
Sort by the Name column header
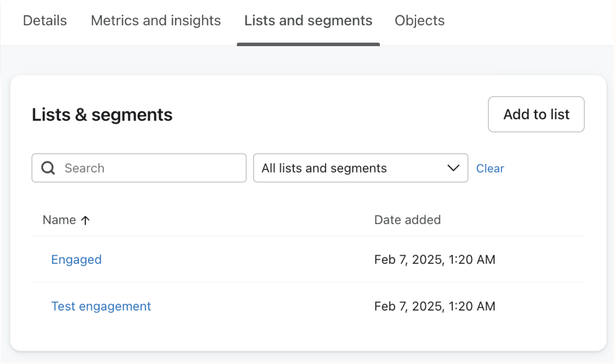59,220
